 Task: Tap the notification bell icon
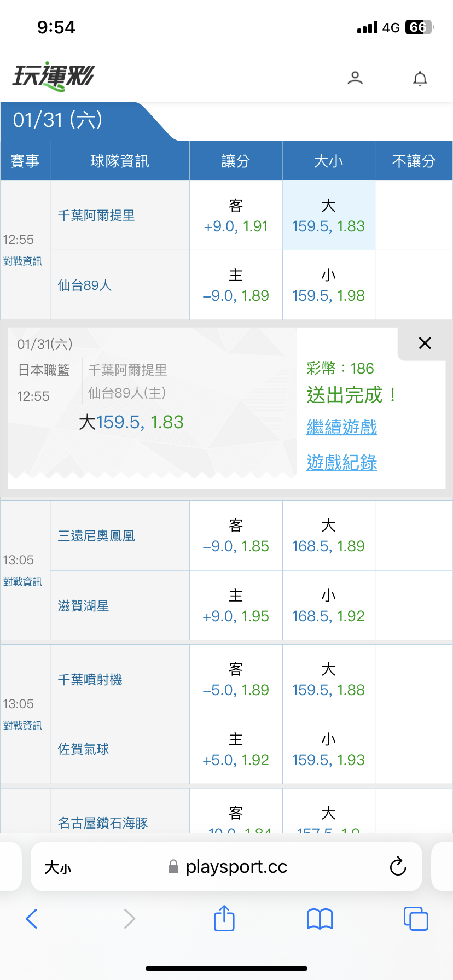click(x=420, y=79)
